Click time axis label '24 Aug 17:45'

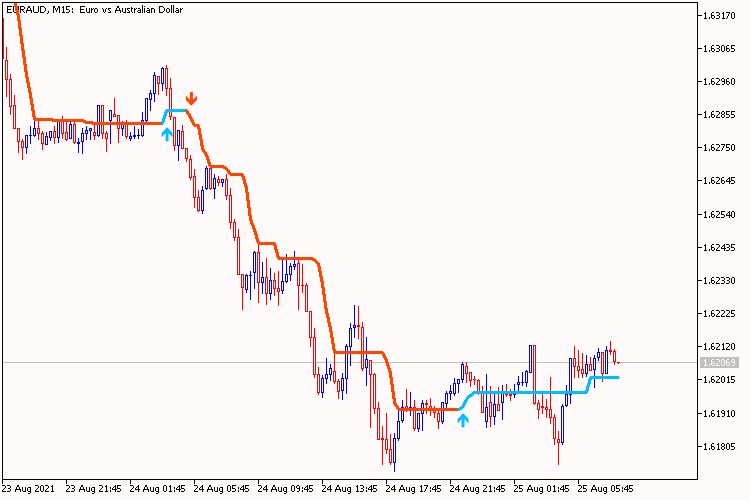coord(414,489)
